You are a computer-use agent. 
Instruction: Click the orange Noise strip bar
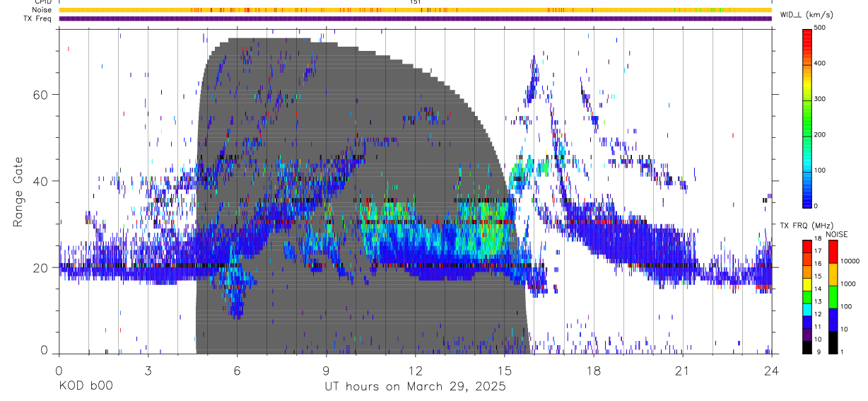415,10
